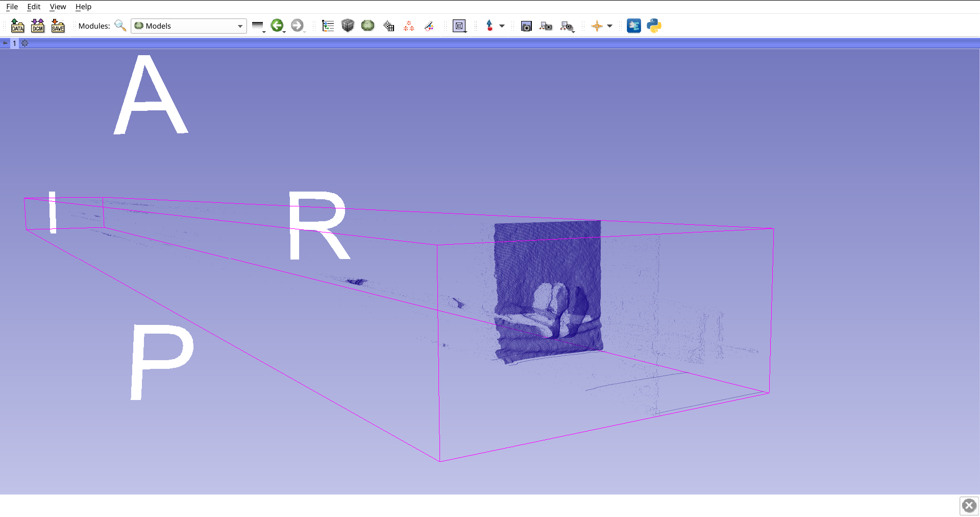Toggle the view pin in 3D view bar
The image size is (980, 517).
point(5,43)
